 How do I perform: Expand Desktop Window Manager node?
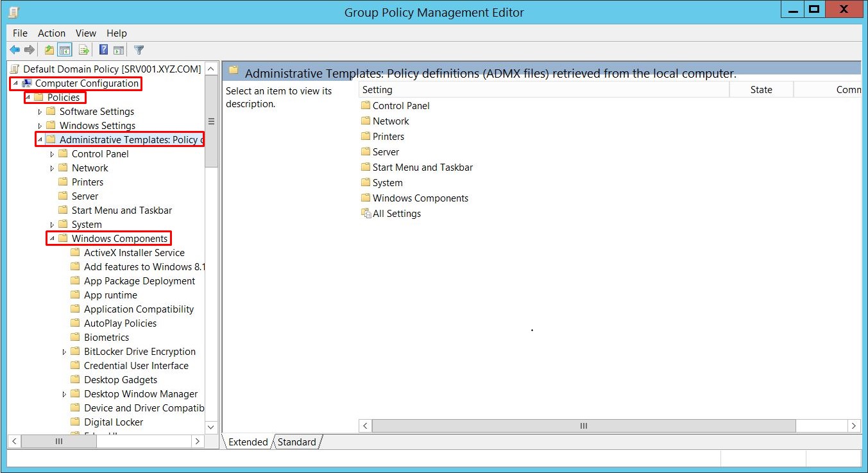(x=64, y=394)
